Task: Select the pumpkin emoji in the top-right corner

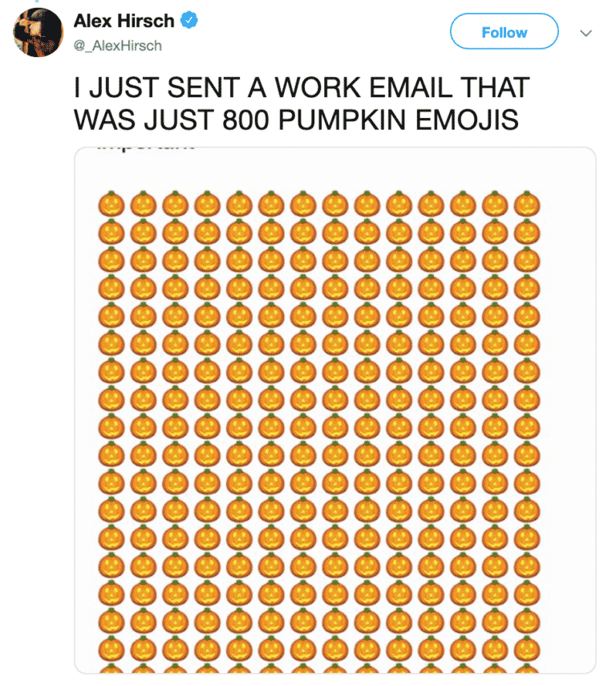Action: click(x=528, y=205)
